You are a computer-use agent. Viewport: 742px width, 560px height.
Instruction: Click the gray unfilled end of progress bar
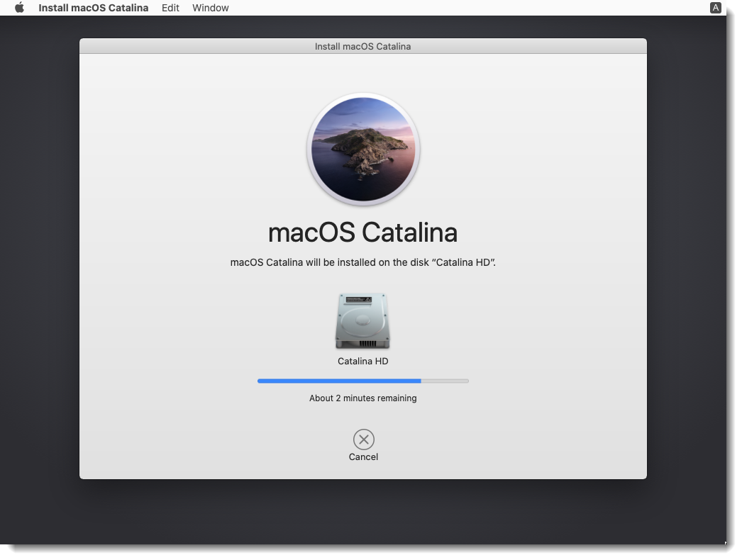[x=445, y=381]
